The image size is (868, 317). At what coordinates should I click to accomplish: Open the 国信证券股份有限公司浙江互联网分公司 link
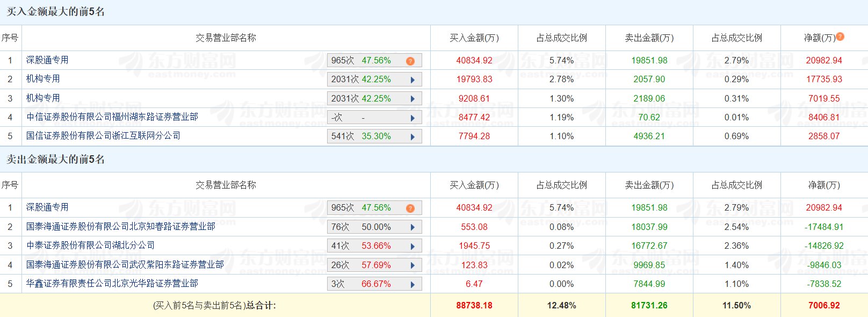click(103, 136)
